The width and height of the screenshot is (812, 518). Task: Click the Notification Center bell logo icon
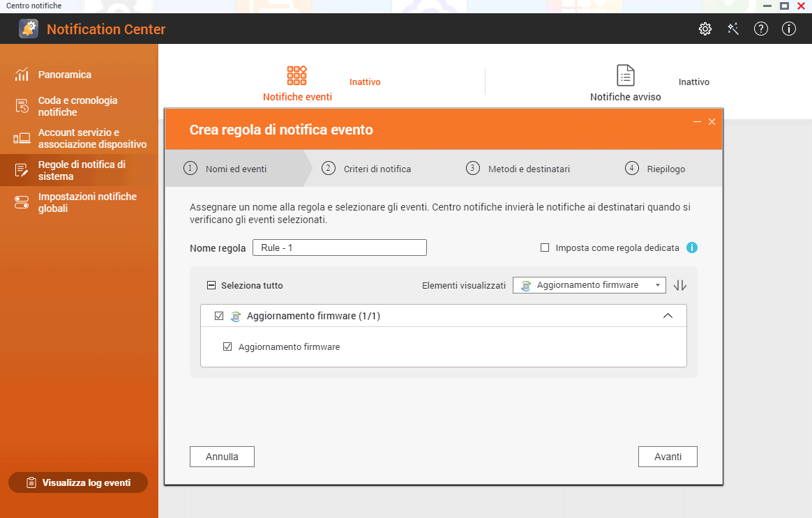29,29
